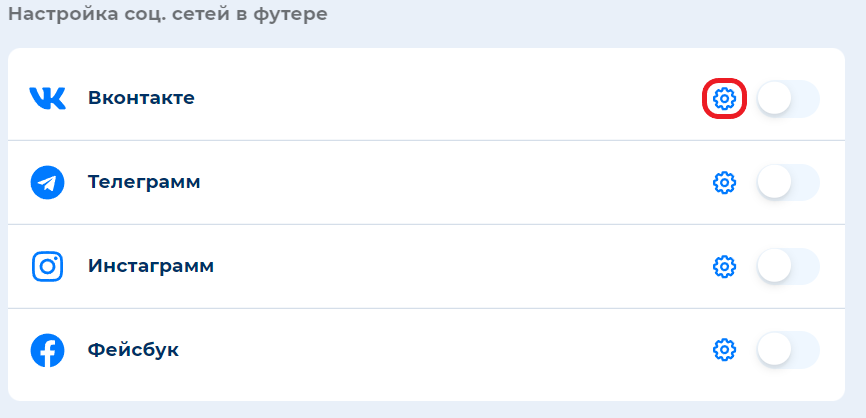The image size is (866, 418).
Task: Open Телеграмм settings gear
Action: [x=724, y=183]
